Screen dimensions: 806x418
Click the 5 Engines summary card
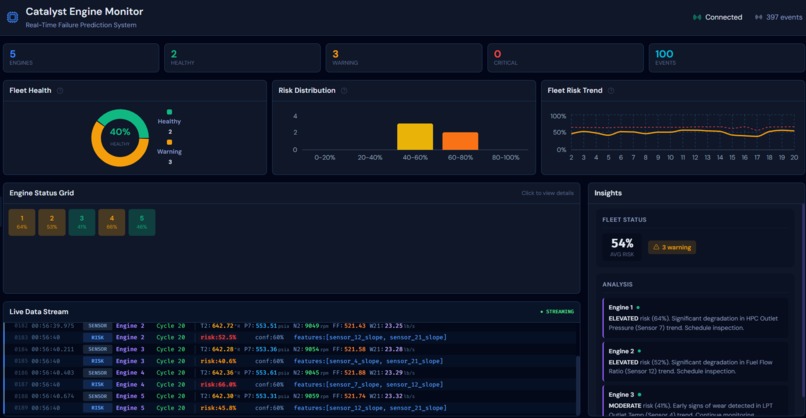point(81,58)
